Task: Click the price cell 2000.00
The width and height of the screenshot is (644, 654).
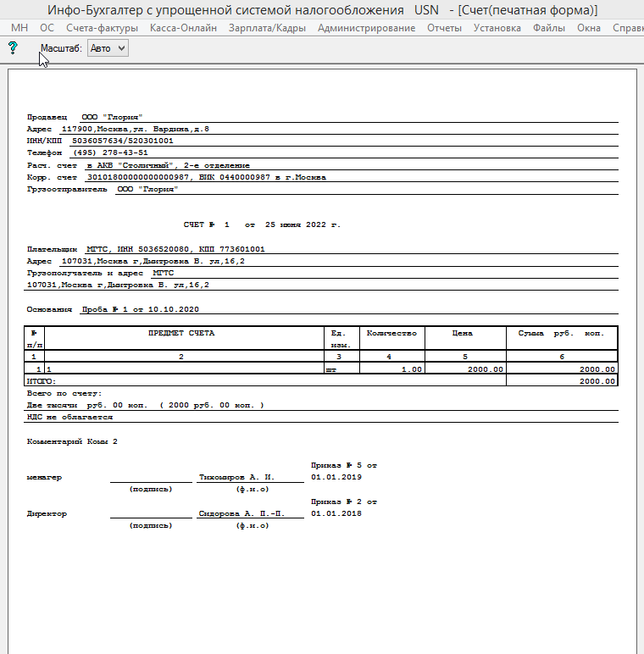Action: (465, 369)
